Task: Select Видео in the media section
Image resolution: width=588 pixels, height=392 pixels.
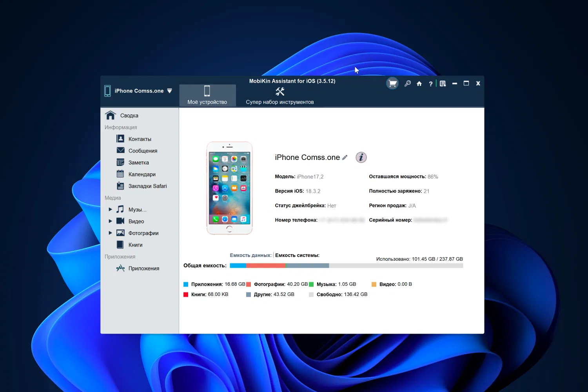Action: point(136,221)
